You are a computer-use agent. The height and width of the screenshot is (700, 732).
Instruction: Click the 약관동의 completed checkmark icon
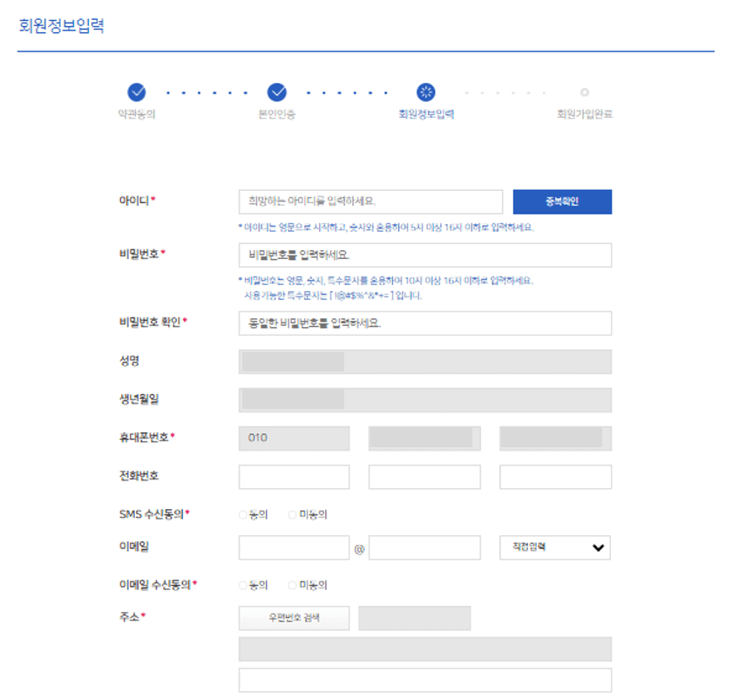click(x=136, y=92)
